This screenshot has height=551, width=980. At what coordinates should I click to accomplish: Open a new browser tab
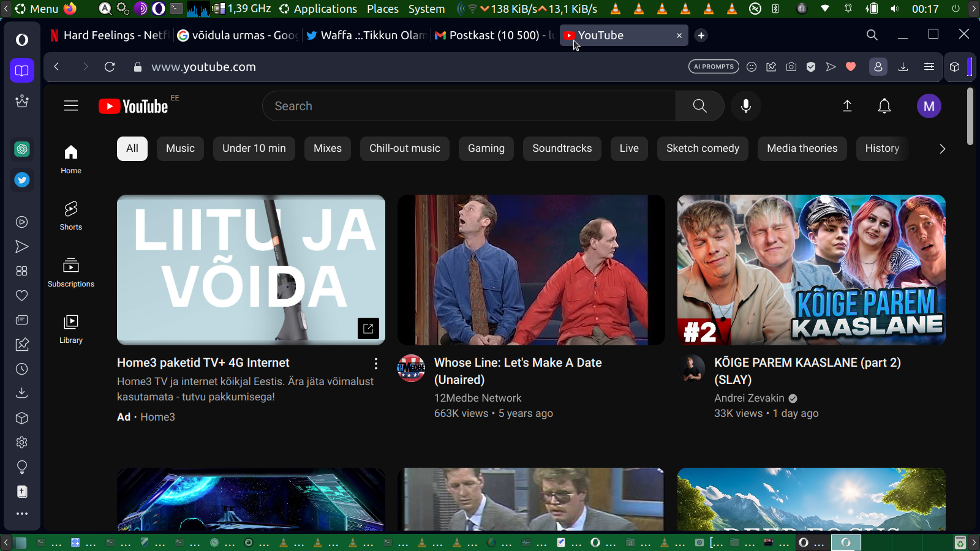tap(701, 36)
